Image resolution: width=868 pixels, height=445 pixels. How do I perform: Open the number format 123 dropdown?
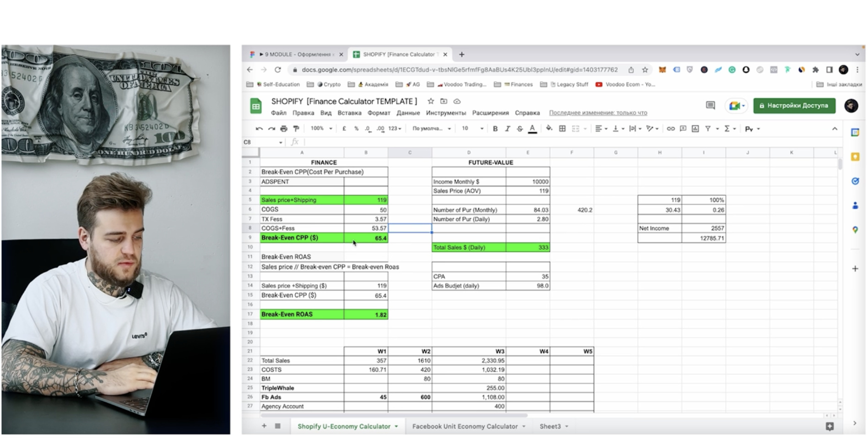395,129
